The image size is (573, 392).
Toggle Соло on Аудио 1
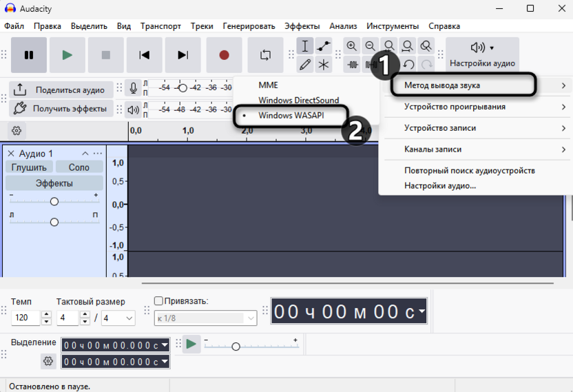click(x=79, y=167)
